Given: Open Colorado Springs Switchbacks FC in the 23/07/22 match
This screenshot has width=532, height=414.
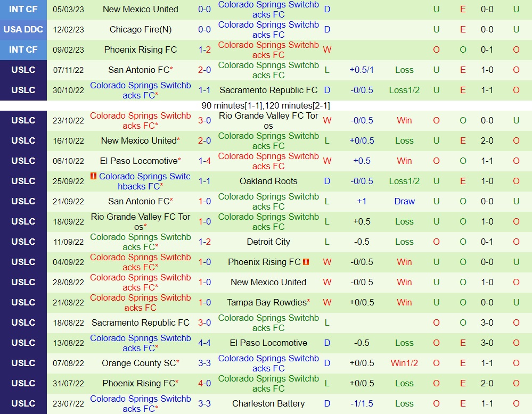Looking at the screenshot, I should click(x=141, y=403).
